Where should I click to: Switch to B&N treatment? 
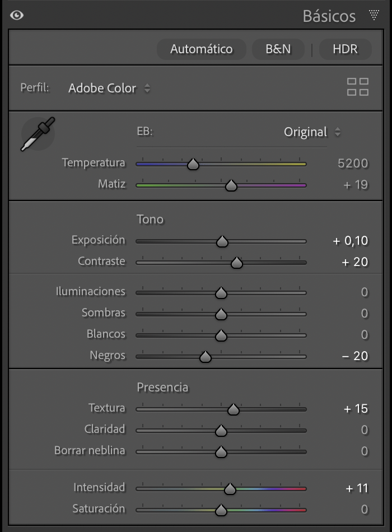click(278, 49)
